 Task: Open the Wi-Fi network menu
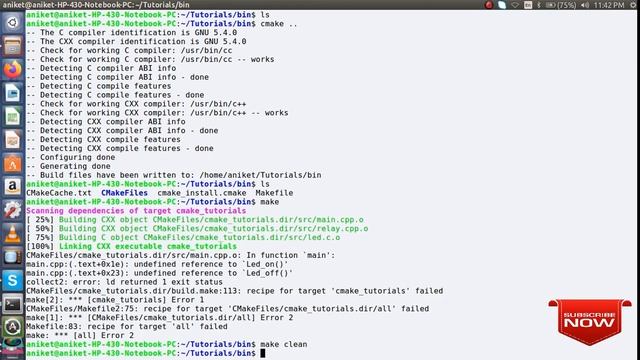[515, 5]
